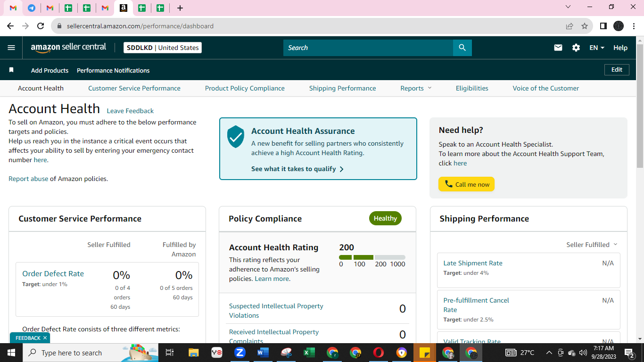Open Voice of the Customer tab
Screen dimensions: 644x362
coord(546,88)
